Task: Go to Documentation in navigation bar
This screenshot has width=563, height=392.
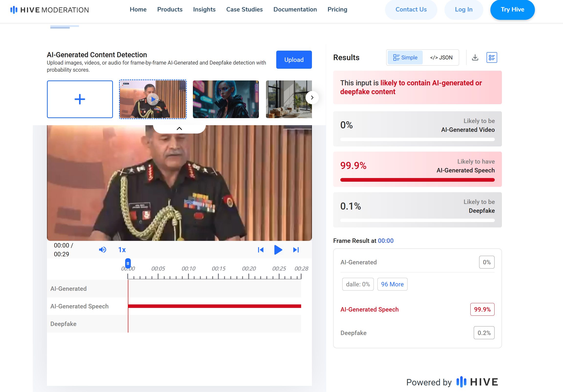Action: (x=295, y=9)
